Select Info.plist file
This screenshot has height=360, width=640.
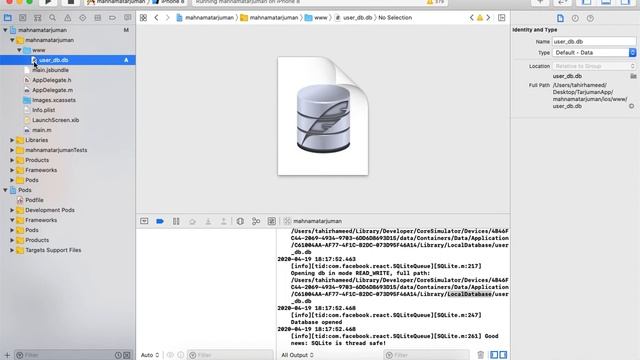(43, 110)
